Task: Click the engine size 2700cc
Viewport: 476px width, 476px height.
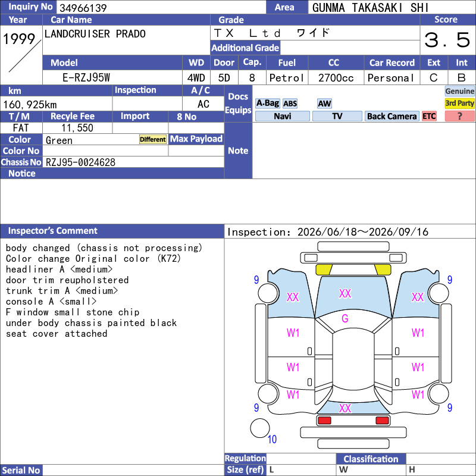Action: click(x=336, y=78)
